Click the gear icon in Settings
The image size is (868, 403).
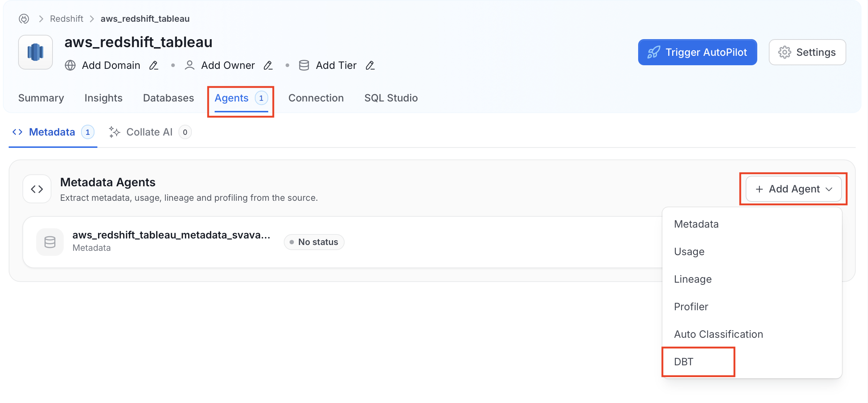coord(784,52)
